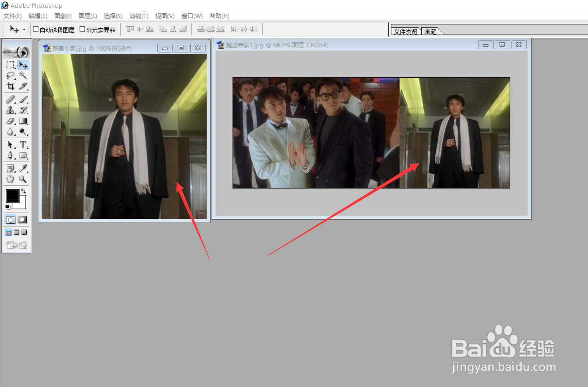Select the Blur tool
The width and height of the screenshot is (588, 387).
pos(10,132)
